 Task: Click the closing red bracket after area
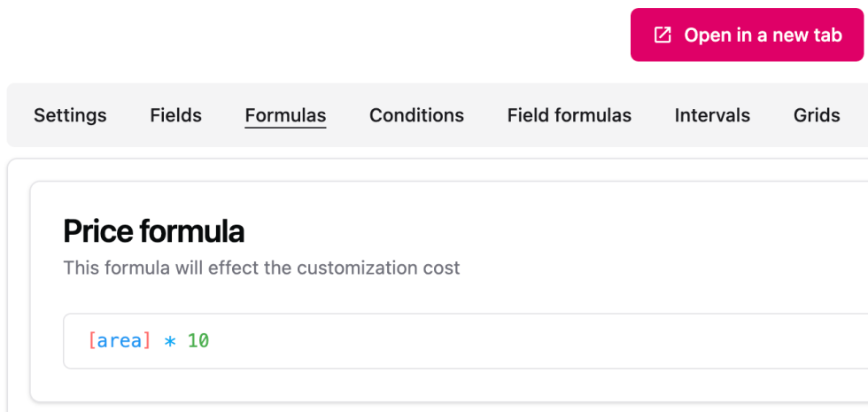147,341
